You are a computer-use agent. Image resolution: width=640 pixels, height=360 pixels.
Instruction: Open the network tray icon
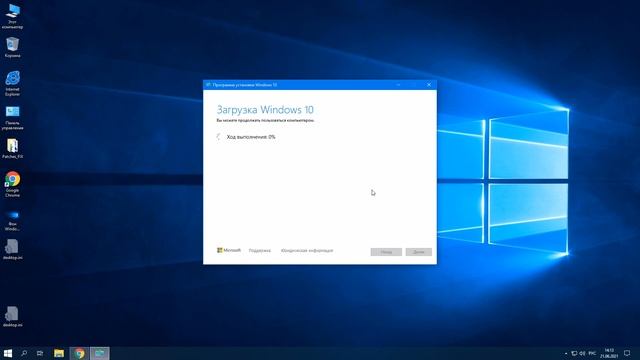574,353
